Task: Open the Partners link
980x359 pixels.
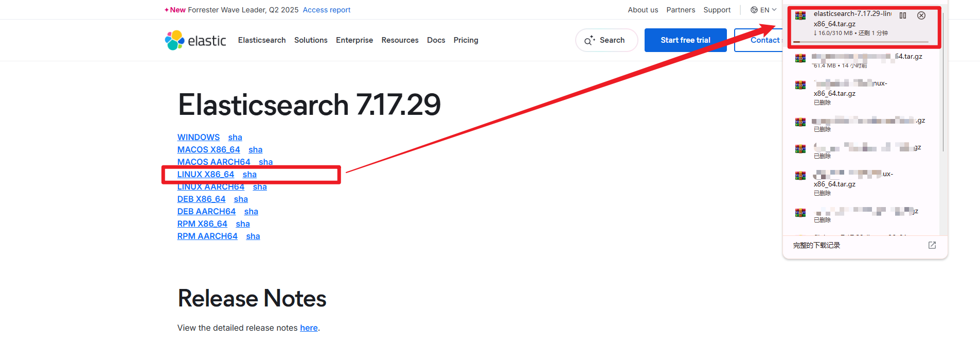Action: [681, 10]
